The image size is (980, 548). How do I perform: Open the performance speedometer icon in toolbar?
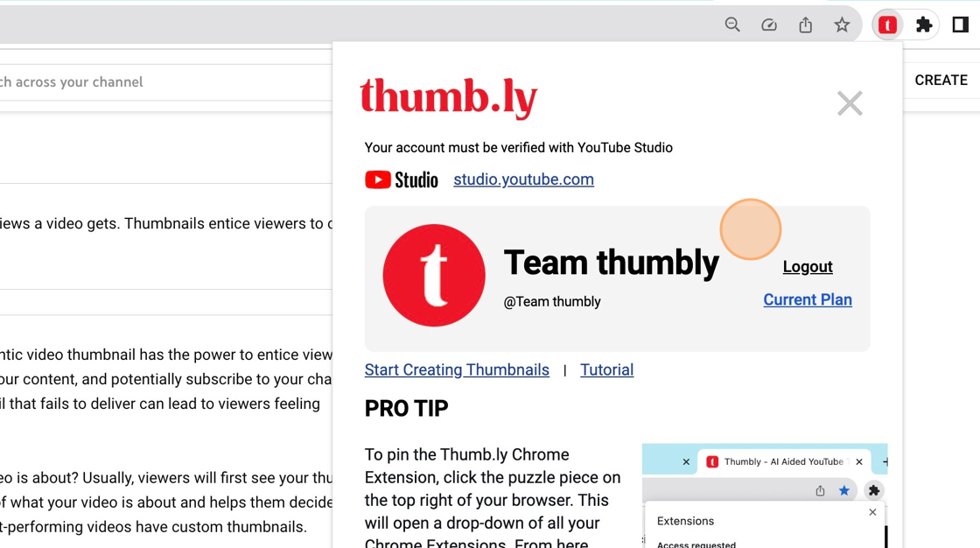769,25
